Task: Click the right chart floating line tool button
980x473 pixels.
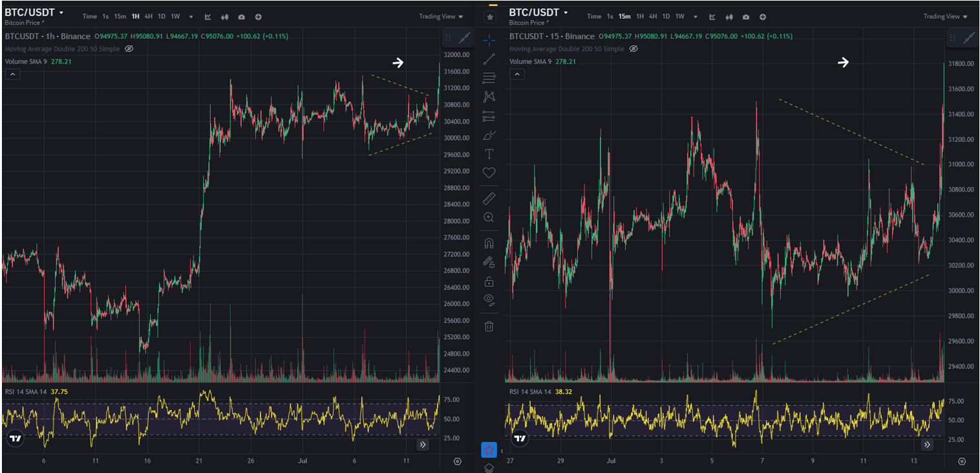Action: point(969,38)
